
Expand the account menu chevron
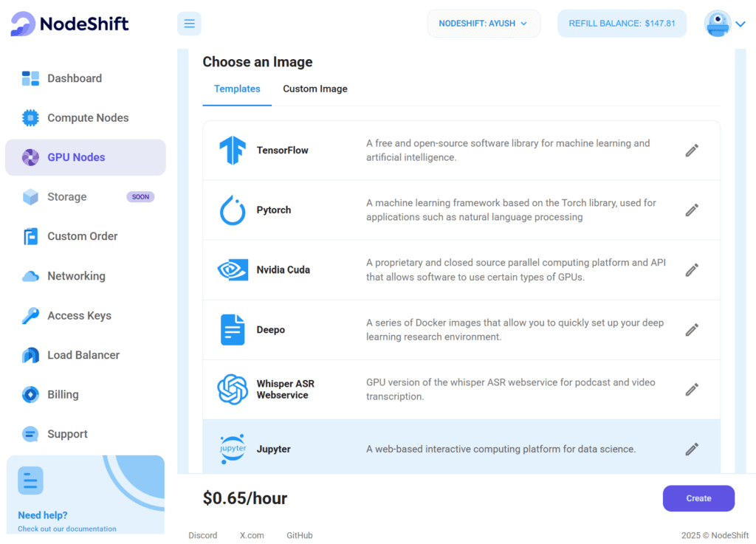pyautogui.click(x=740, y=24)
